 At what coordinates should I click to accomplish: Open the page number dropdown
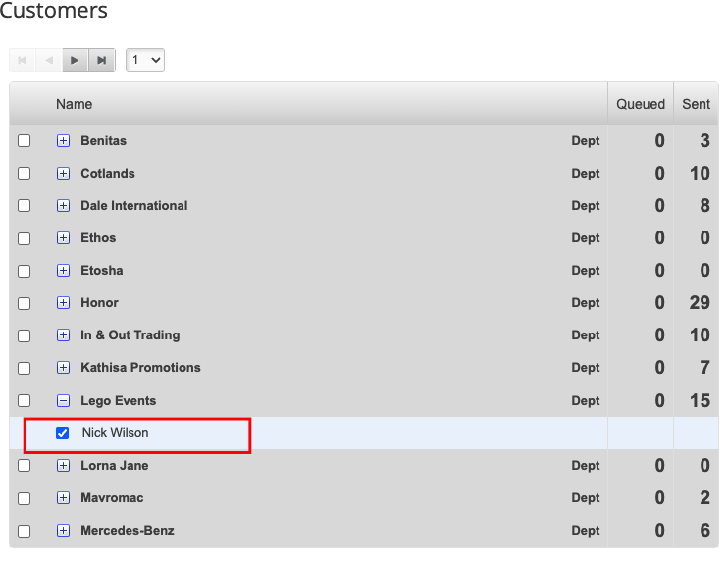click(x=145, y=60)
